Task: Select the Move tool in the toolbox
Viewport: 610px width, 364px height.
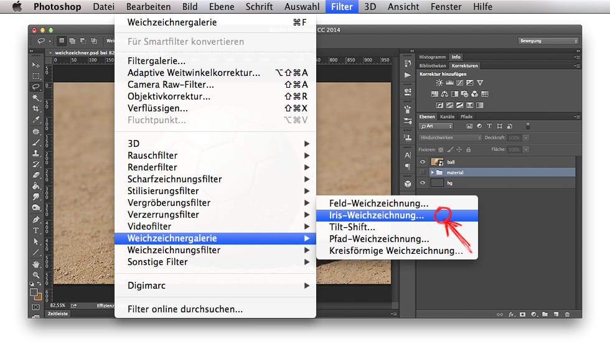Action: click(36, 65)
